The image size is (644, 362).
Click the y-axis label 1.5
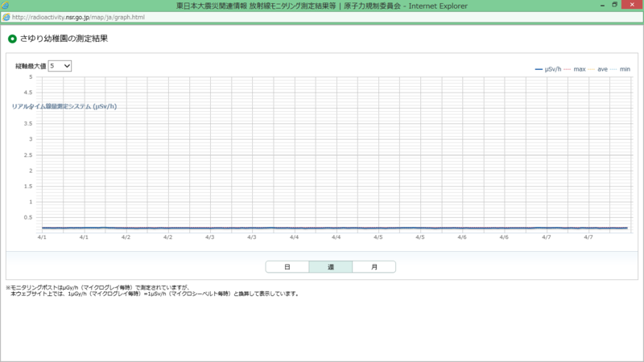point(28,186)
